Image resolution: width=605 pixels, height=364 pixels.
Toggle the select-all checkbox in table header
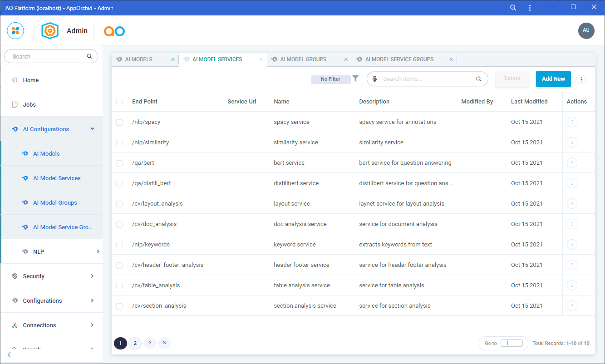119,102
